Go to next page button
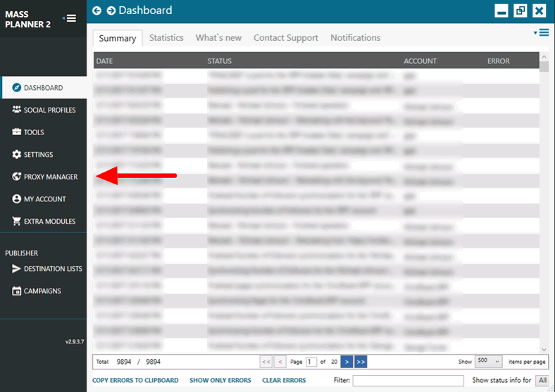555x392 pixels. (347, 362)
